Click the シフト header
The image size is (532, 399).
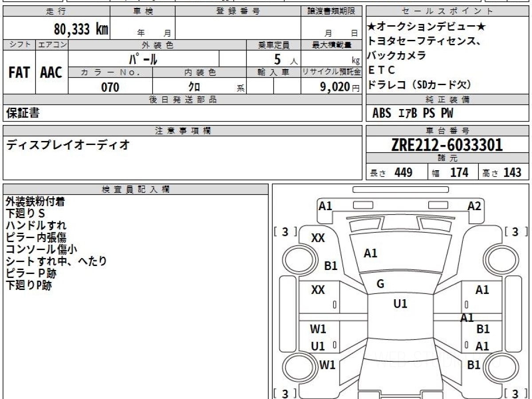[19, 45]
